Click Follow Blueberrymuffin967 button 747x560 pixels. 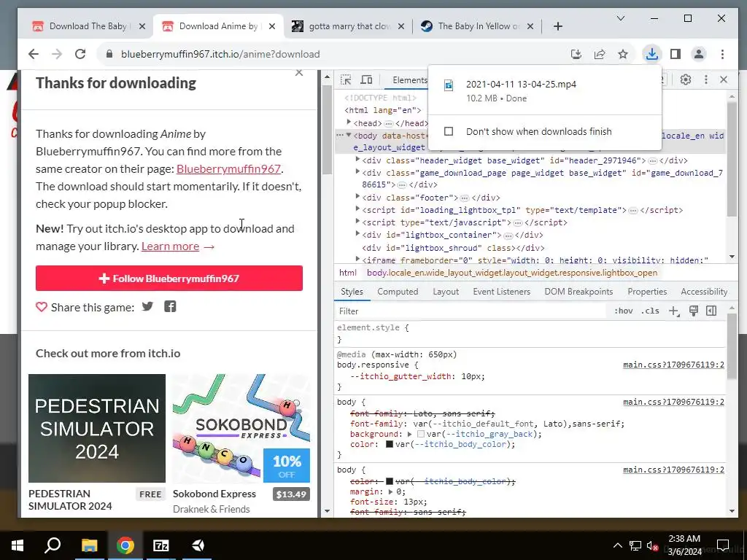click(x=169, y=278)
